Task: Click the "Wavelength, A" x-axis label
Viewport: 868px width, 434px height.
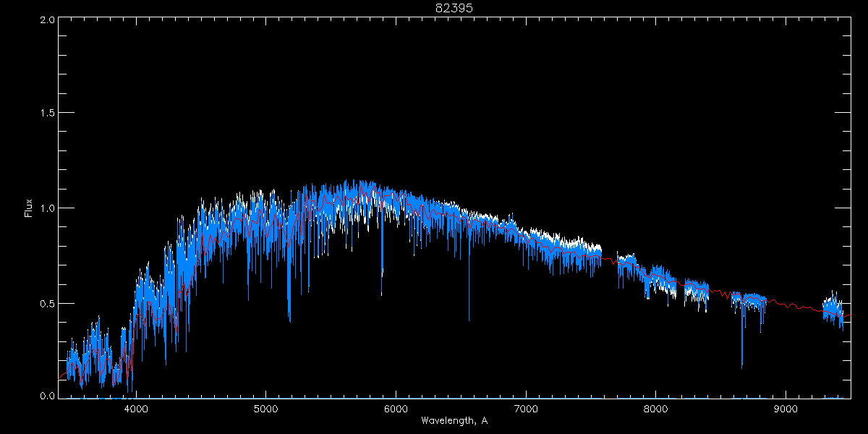Action: click(x=454, y=421)
